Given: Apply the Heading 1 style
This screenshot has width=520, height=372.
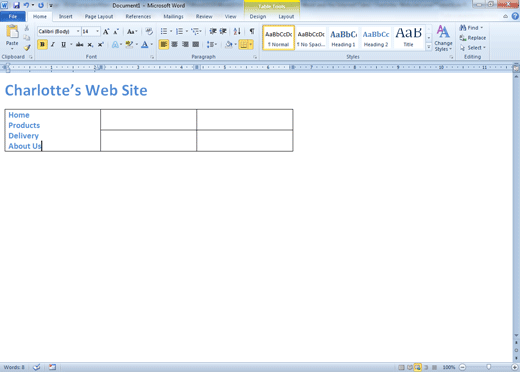Looking at the screenshot, I should (x=343, y=38).
